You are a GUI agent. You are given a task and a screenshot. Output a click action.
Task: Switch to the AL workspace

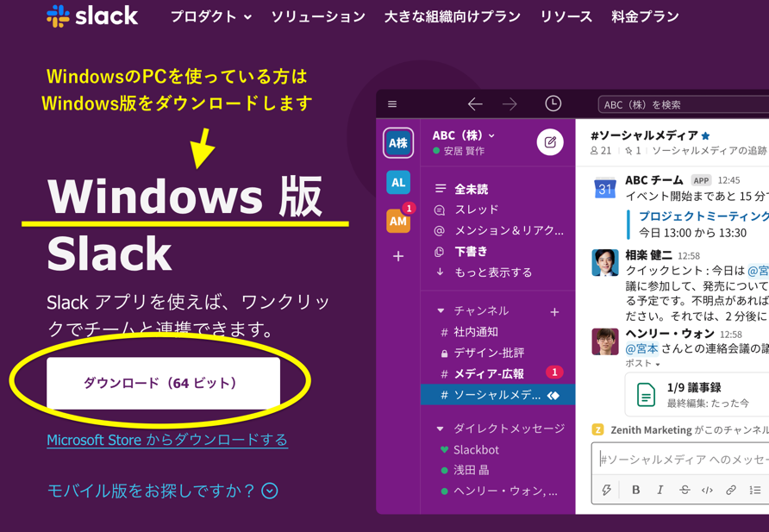[x=398, y=183]
